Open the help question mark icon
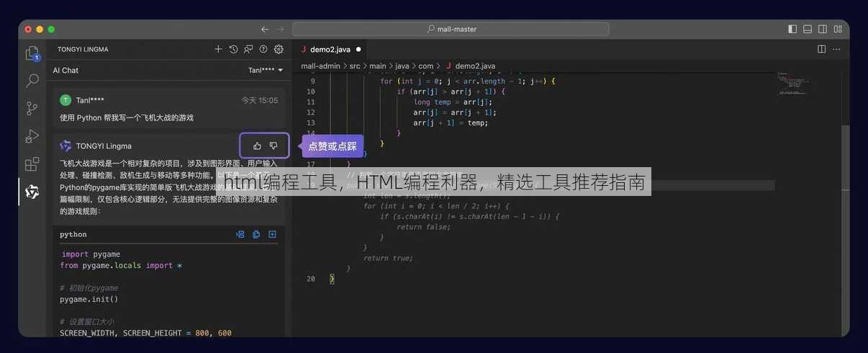 tap(263, 50)
